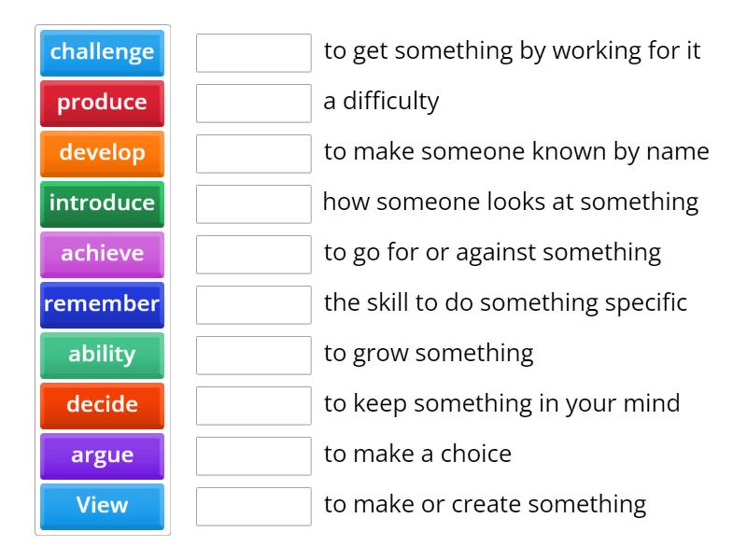The height and width of the screenshot is (560, 747).
Task: Select the orange 'develop' word tile
Action: point(102,154)
